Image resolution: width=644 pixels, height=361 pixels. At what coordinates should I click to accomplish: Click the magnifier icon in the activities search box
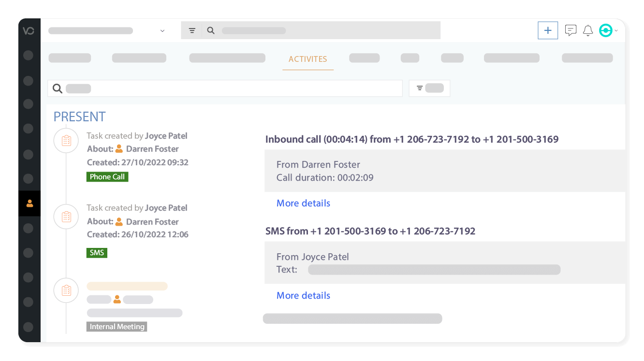[58, 88]
